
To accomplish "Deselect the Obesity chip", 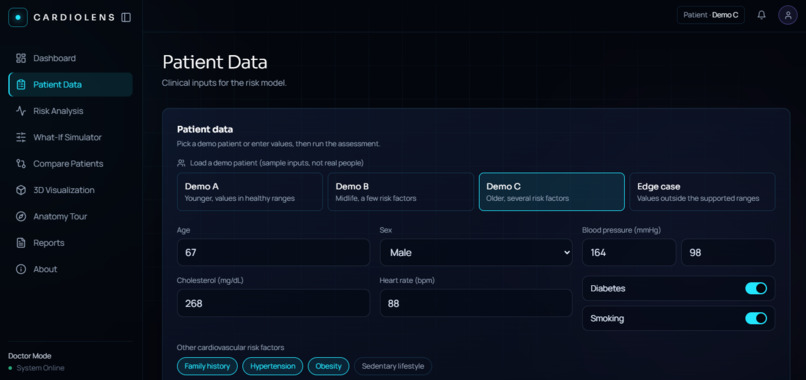I will pos(328,366).
